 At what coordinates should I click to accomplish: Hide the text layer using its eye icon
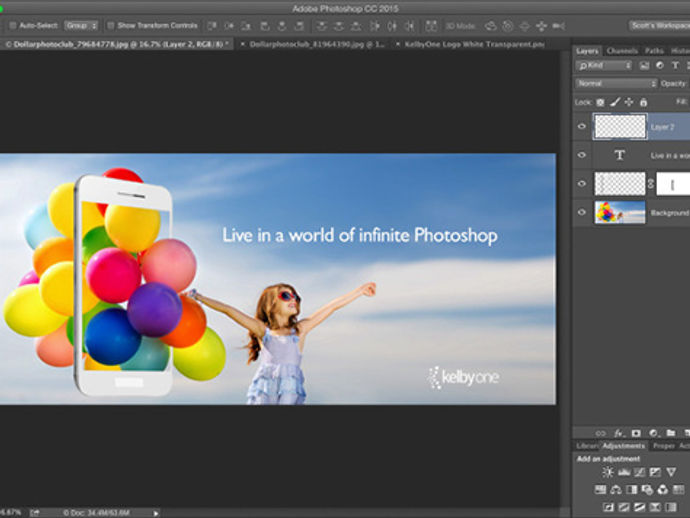tap(582, 155)
